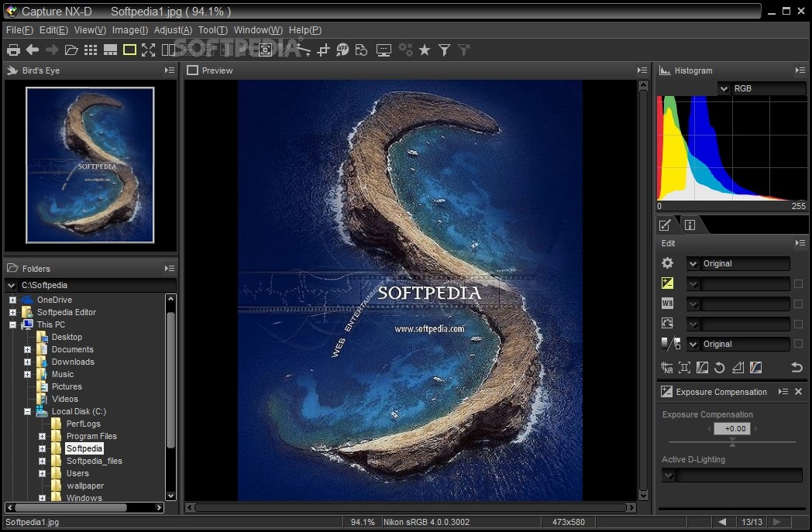
Task: Expand the Users folder in the tree
Action: coord(42,473)
